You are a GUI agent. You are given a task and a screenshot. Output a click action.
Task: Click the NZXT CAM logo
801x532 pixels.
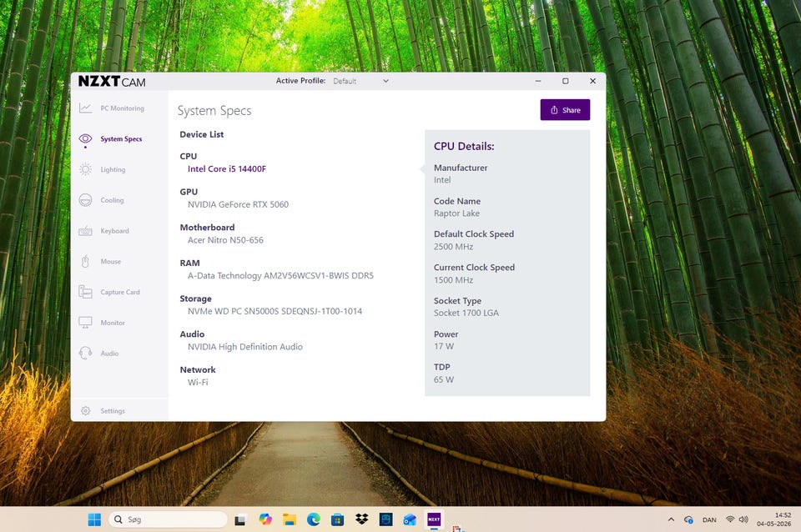click(112, 81)
